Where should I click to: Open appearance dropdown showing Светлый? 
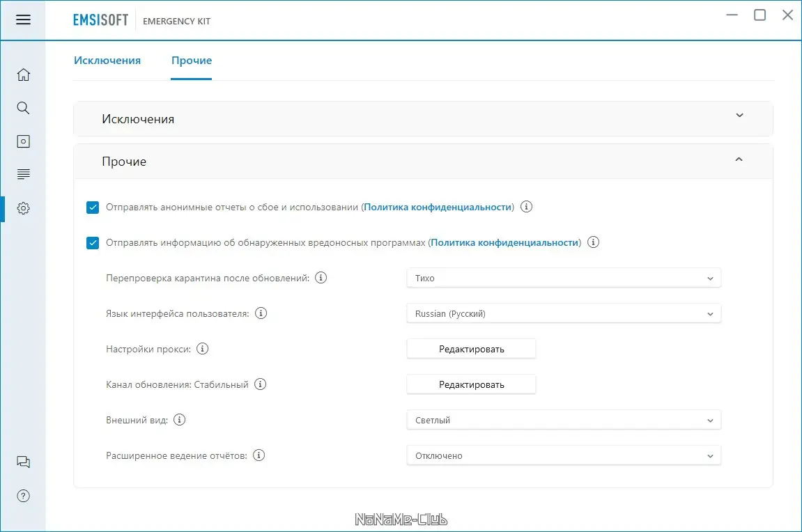click(564, 420)
